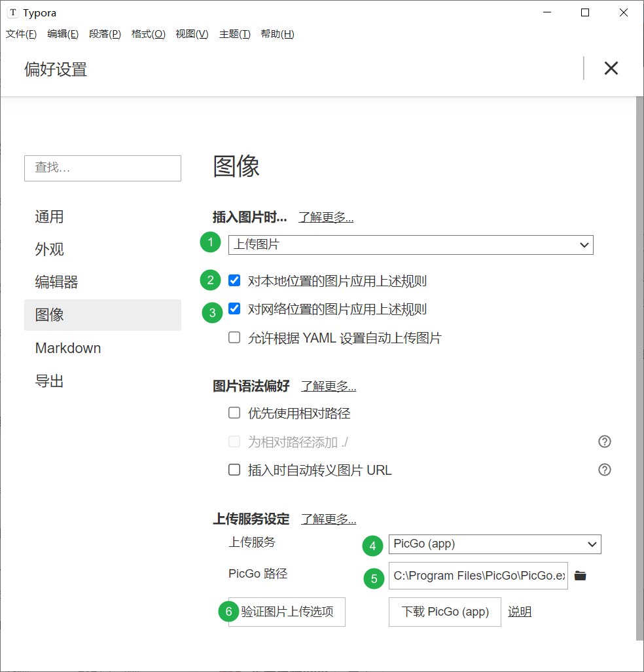Enable 允许根据 YAML 设置自动上传图片

[x=234, y=337]
